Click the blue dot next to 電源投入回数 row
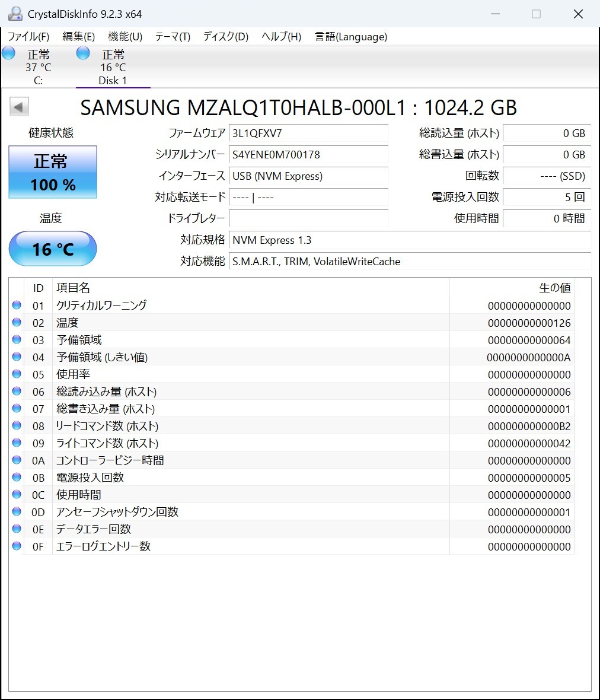This screenshot has height=700, width=600. [x=17, y=476]
